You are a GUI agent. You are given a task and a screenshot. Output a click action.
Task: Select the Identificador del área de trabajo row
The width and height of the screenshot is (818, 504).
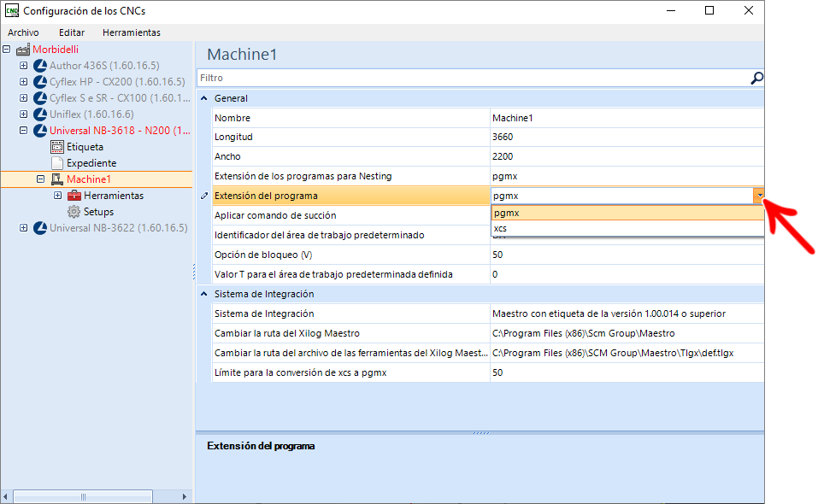point(351,235)
